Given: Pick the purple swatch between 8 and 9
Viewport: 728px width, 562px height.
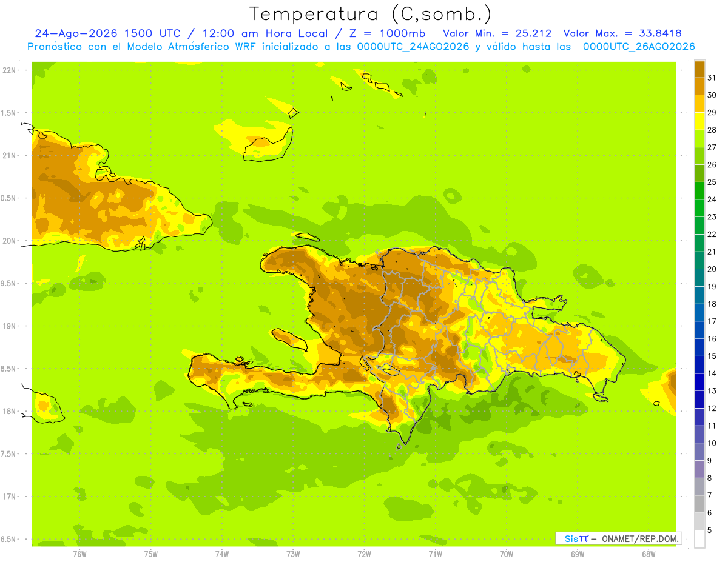Looking at the screenshot, I should coord(699,469).
